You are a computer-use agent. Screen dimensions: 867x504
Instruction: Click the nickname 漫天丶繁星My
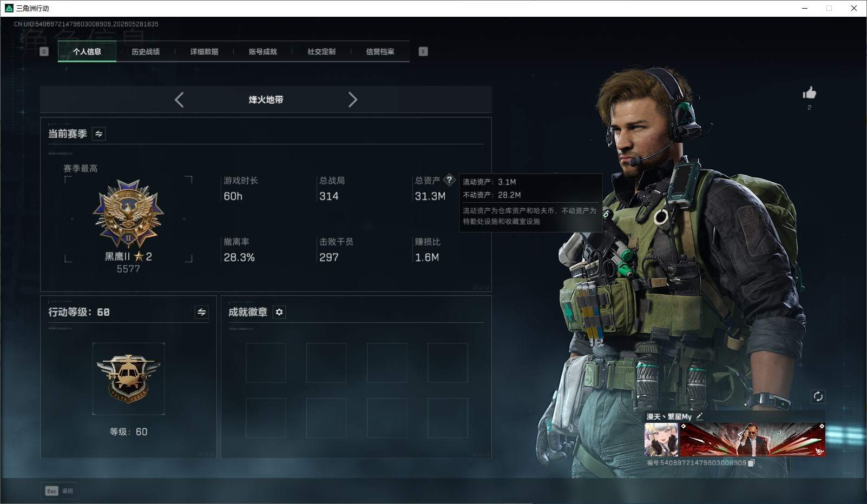tap(669, 416)
